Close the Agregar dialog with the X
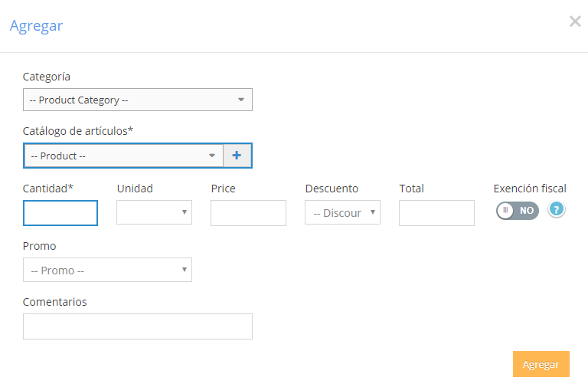 point(575,21)
